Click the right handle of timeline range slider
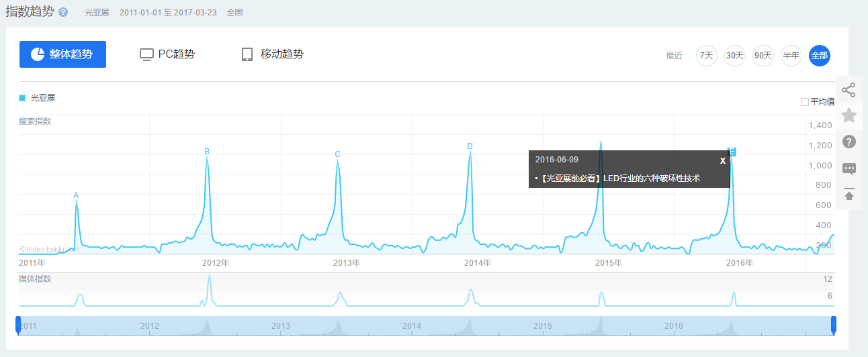868x357 pixels. click(834, 325)
